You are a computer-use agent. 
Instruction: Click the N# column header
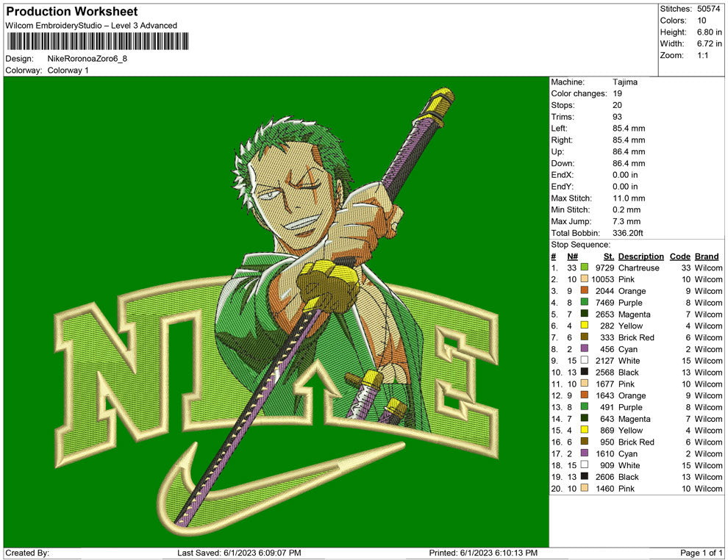click(572, 256)
